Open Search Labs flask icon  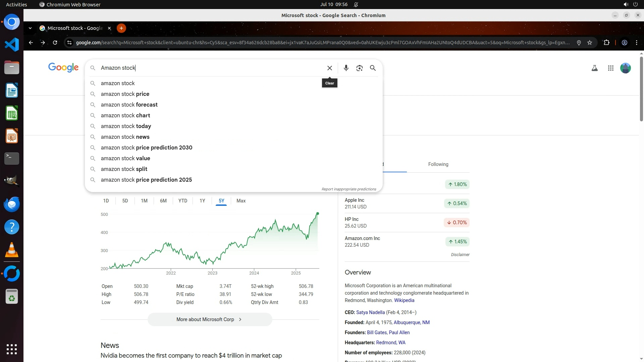click(x=594, y=68)
